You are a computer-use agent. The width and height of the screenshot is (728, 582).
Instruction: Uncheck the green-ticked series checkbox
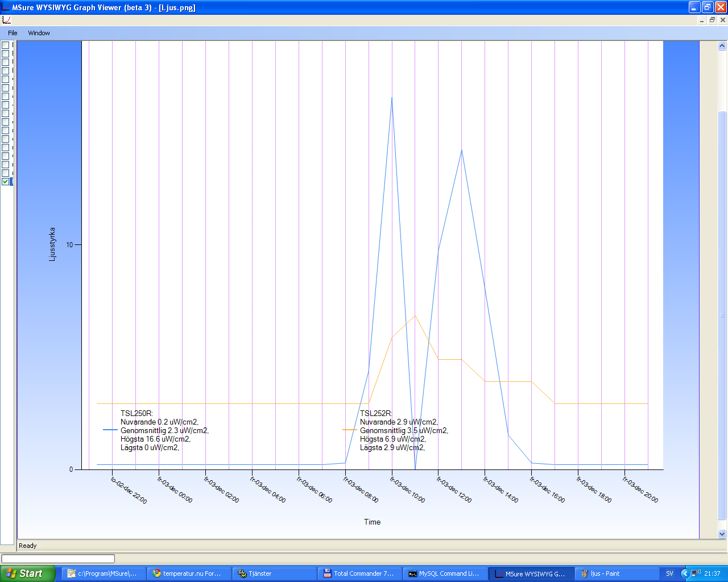click(6, 181)
